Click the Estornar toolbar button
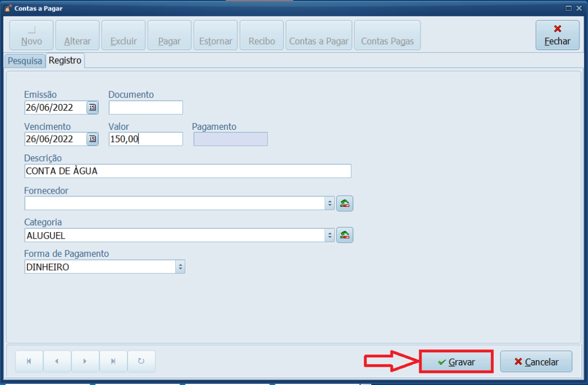Screen dimensions: 588x385 (x=216, y=35)
